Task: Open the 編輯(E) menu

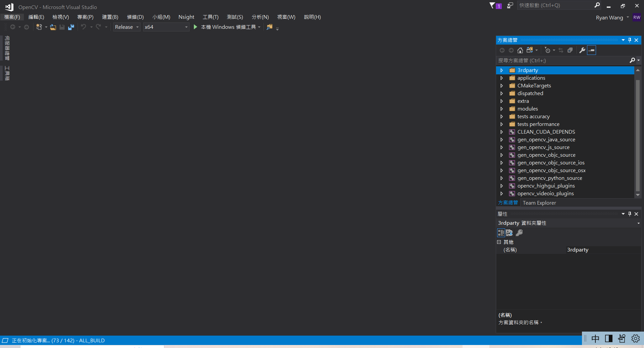Action: pos(36,17)
